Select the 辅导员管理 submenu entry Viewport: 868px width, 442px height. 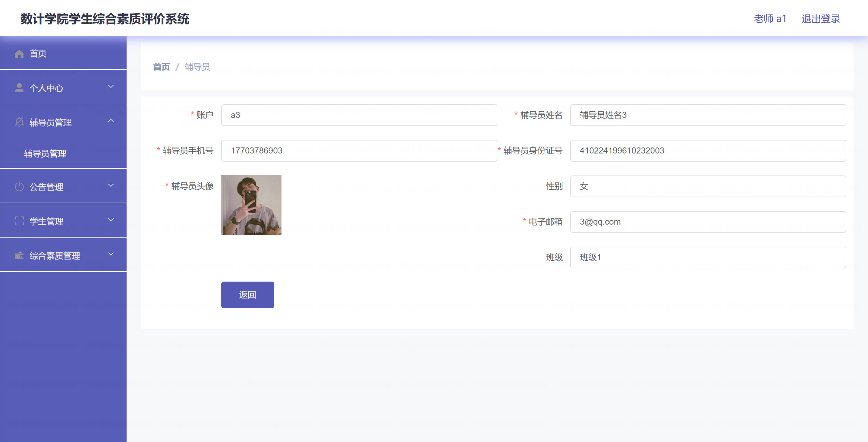tap(63, 154)
